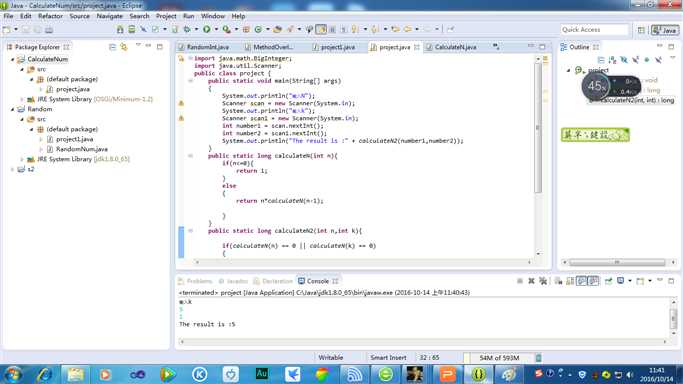Open RandomNum.java in Package Explorer
The image size is (683, 384).
(x=81, y=149)
